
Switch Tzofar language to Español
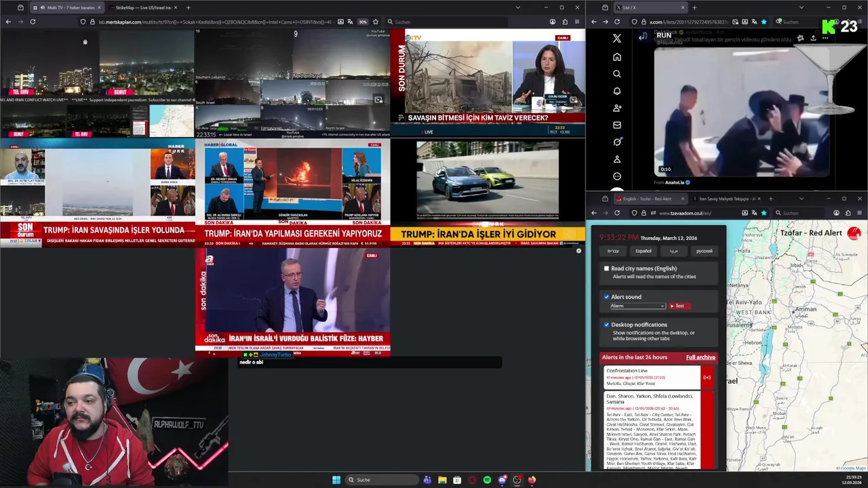(644, 251)
